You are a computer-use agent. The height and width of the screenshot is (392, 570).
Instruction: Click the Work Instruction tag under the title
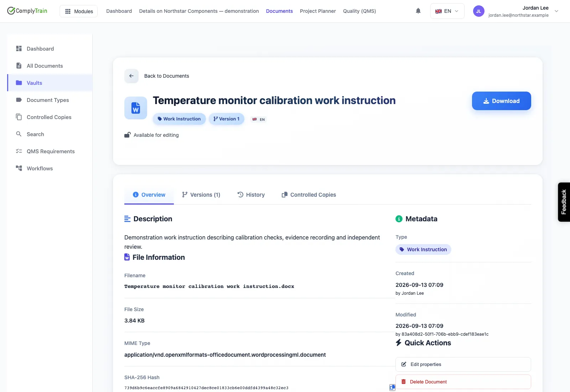point(179,119)
